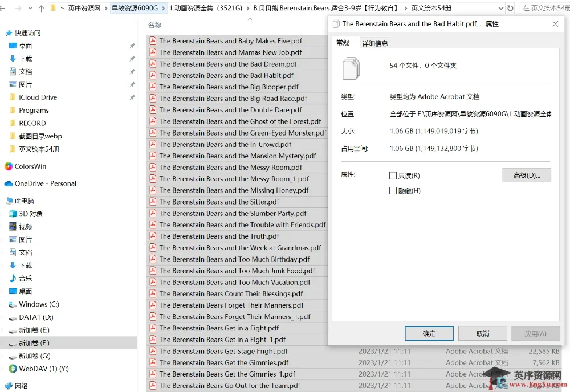Click PDF icon of Get Stage Fright file
Viewport: 570px width, 392px height.
[153, 352]
